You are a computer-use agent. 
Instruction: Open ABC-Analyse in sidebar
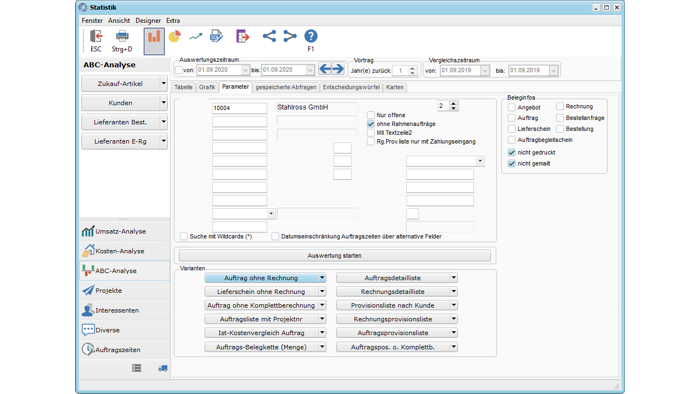(125, 271)
